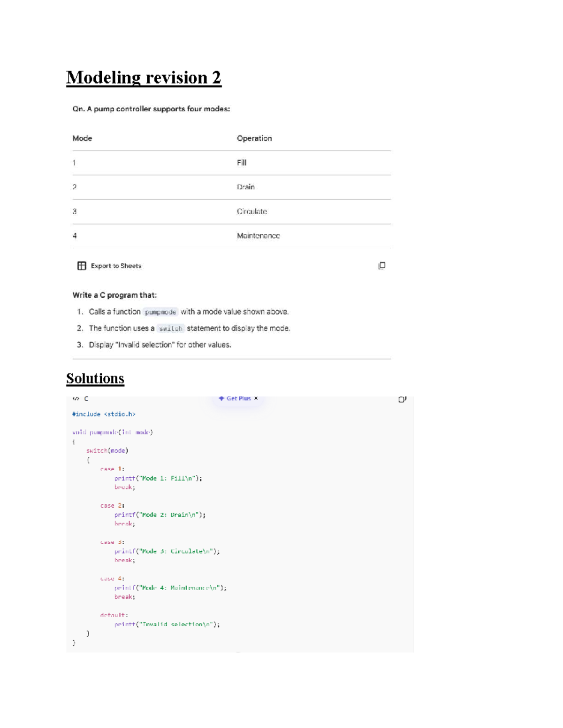Click the inline "switch" code chip in step 2
This screenshot has height=728, width=563.
point(171,329)
